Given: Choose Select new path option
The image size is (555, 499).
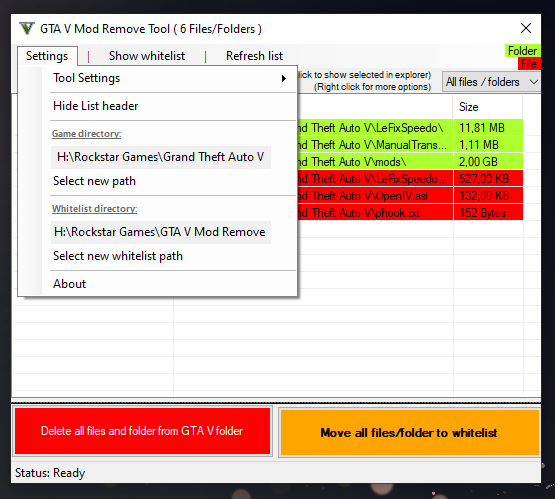Looking at the screenshot, I should (x=94, y=181).
